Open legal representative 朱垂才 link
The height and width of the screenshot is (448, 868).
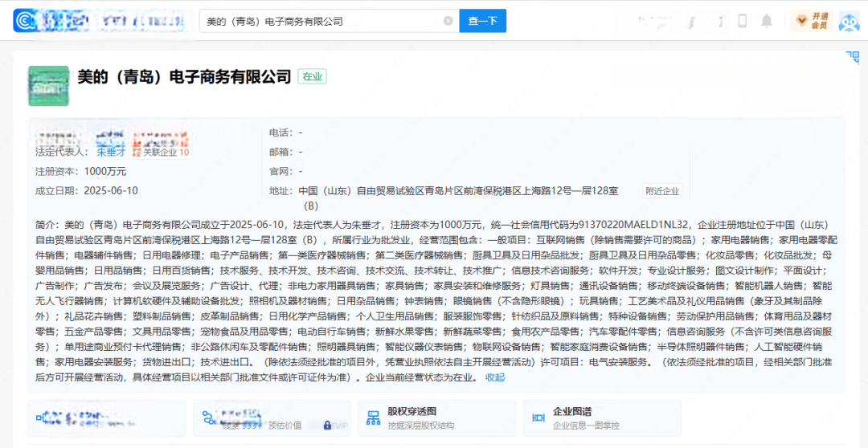(x=111, y=152)
